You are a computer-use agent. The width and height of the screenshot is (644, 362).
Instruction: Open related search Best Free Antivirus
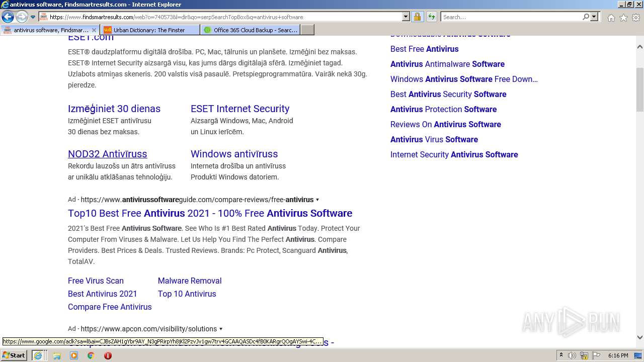(425, 49)
